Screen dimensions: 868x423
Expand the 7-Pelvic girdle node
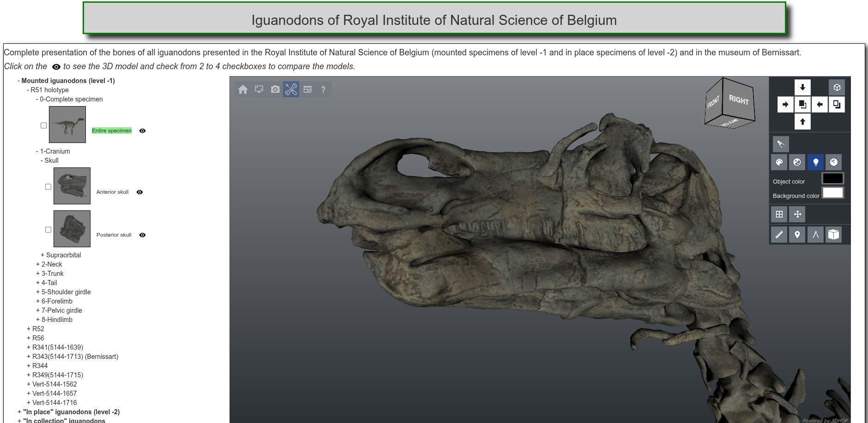tap(59, 310)
